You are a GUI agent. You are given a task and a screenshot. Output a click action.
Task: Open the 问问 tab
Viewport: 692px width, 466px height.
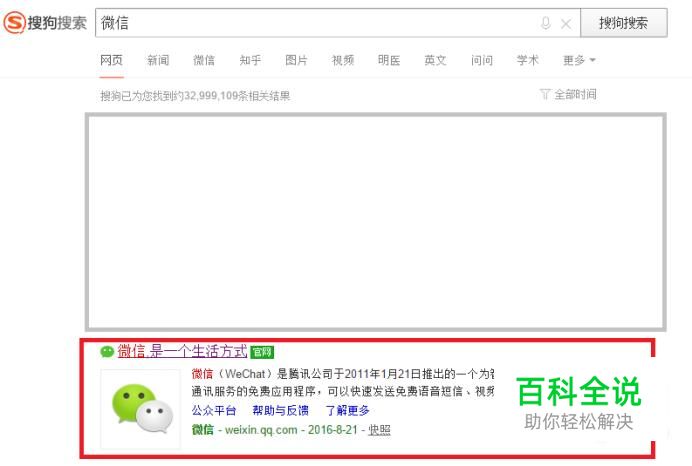coord(481,60)
